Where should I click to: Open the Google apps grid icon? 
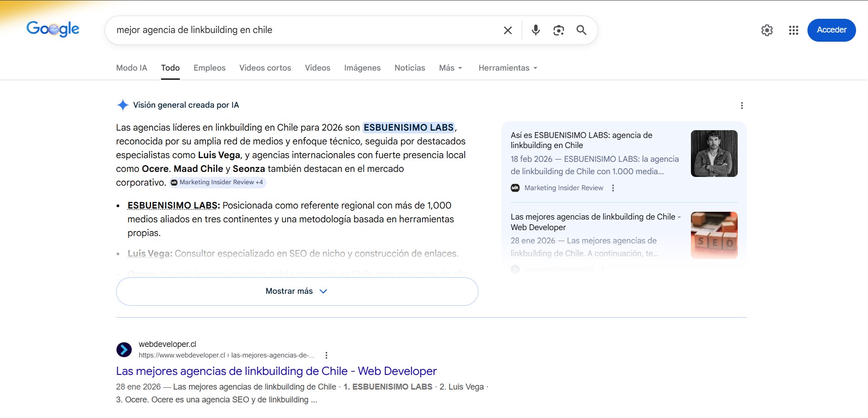[x=793, y=30]
